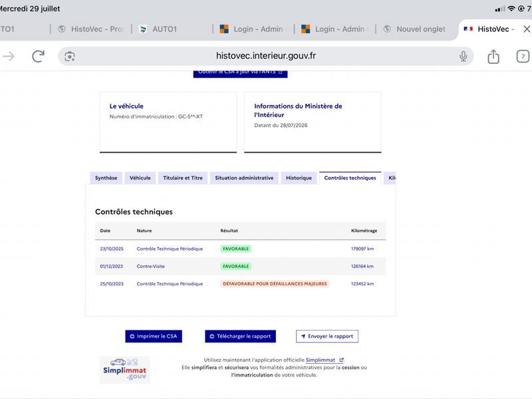Click the date 23/10/2025
Viewport: 532px width, 399px height.
coord(112,249)
